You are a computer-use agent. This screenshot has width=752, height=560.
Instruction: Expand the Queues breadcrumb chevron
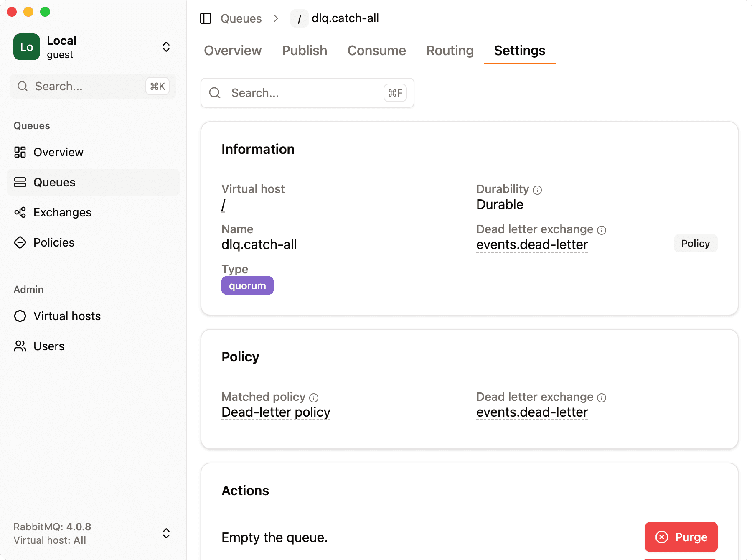[x=276, y=18]
